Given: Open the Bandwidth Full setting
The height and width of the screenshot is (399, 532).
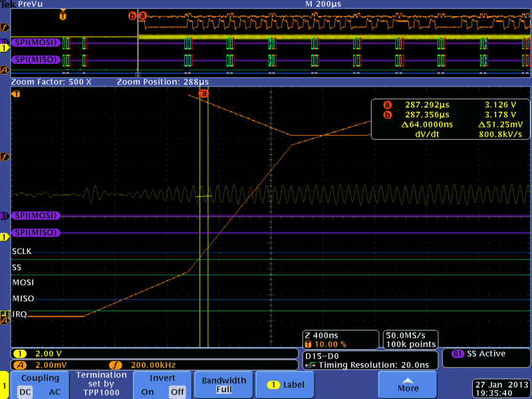Looking at the screenshot, I should coord(224,385).
